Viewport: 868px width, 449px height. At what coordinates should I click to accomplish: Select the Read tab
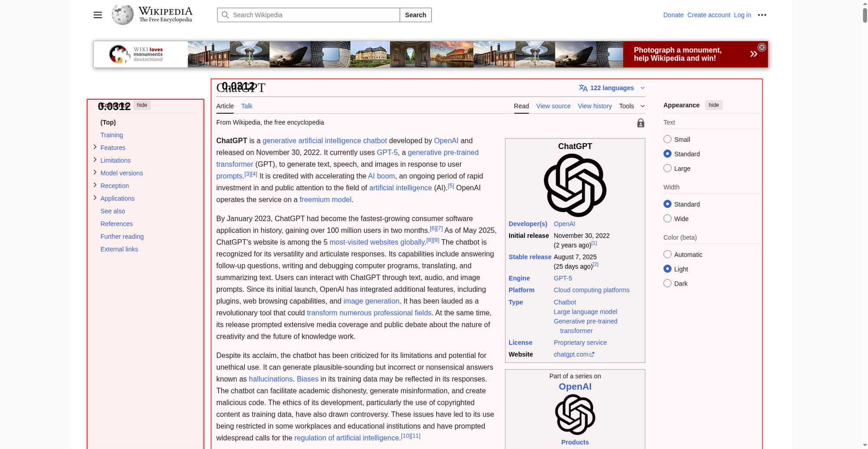coord(521,106)
